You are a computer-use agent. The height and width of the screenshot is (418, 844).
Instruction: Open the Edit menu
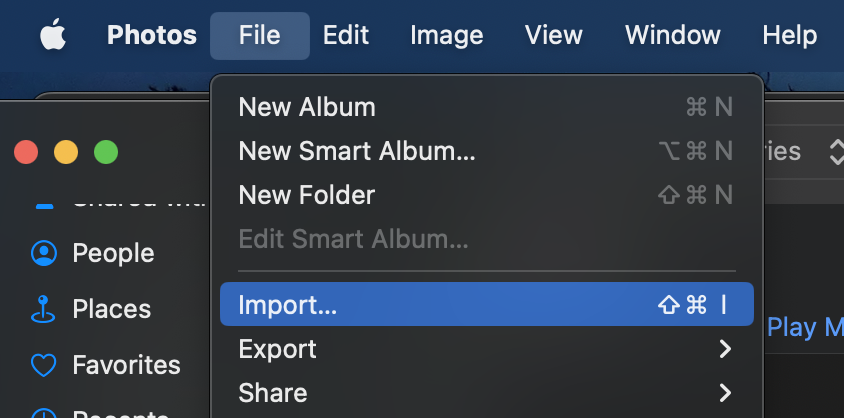pyautogui.click(x=346, y=36)
